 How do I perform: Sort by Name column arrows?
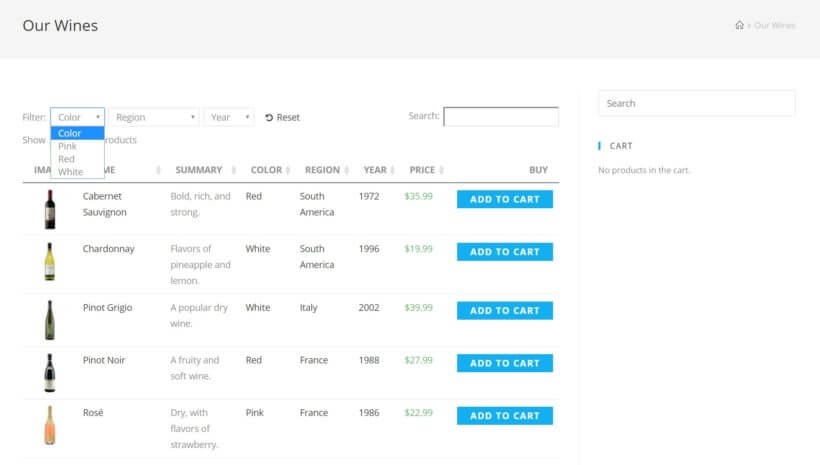point(158,170)
